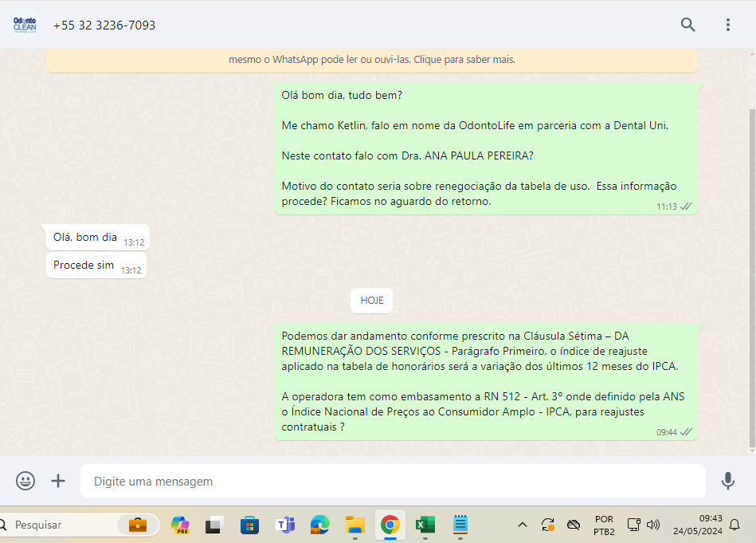The height and width of the screenshot is (543, 756).
Task: Open Microsoft Store from the taskbar
Action: click(250, 525)
